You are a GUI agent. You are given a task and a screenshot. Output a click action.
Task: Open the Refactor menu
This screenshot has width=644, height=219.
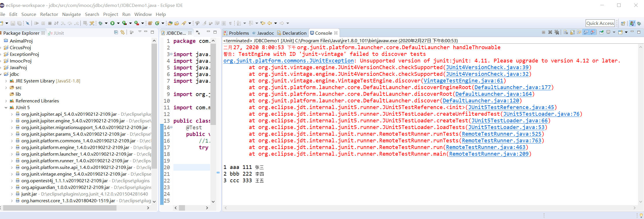pos(49,14)
